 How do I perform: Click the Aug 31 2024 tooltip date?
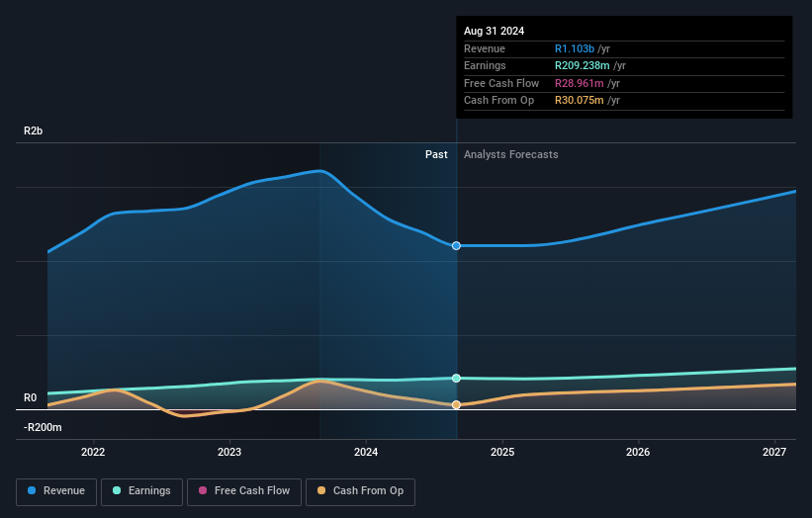[x=495, y=31]
